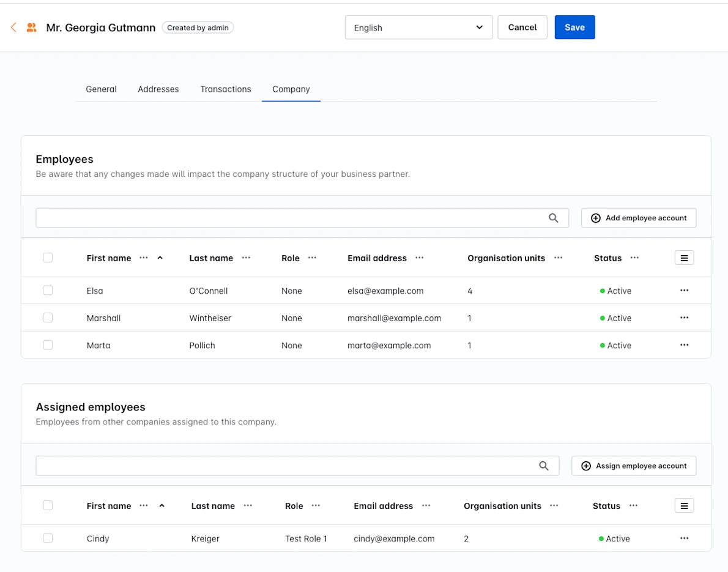The image size is (728, 572).
Task: Open Status column options in Employees table
Action: pyautogui.click(x=634, y=258)
